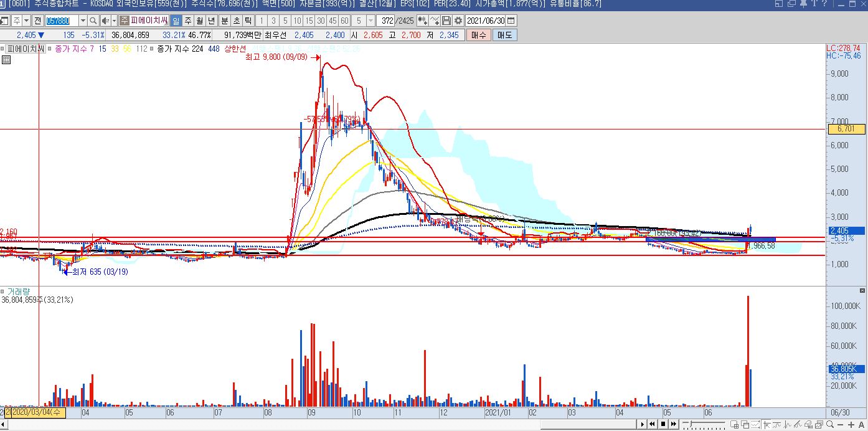Screen dimensions: 868x431
Task: Select the 일 daily period toggle
Action: point(176,21)
